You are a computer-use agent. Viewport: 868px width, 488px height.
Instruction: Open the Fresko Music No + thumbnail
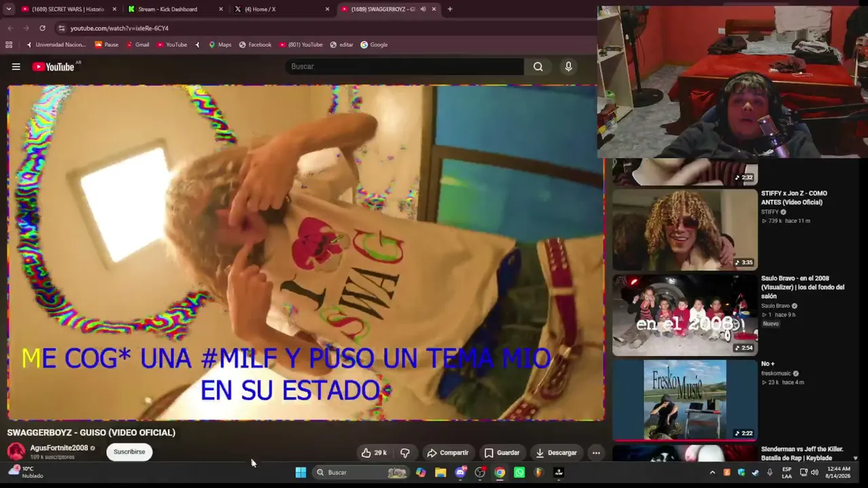tap(685, 400)
